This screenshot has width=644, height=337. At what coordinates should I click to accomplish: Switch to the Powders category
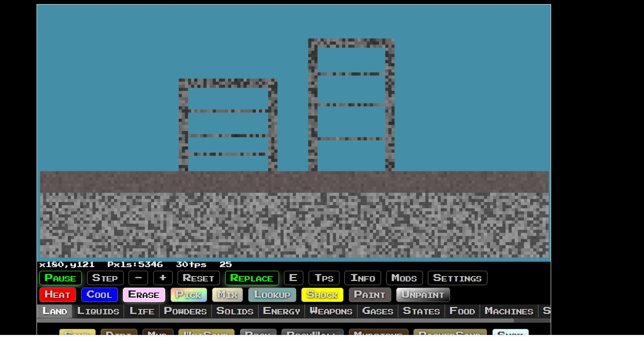[x=185, y=311]
